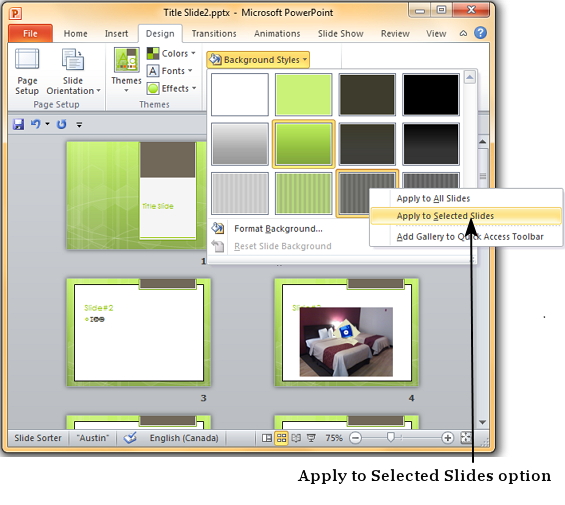Minimize the ribbon with the caret icon

pyautogui.click(x=463, y=34)
